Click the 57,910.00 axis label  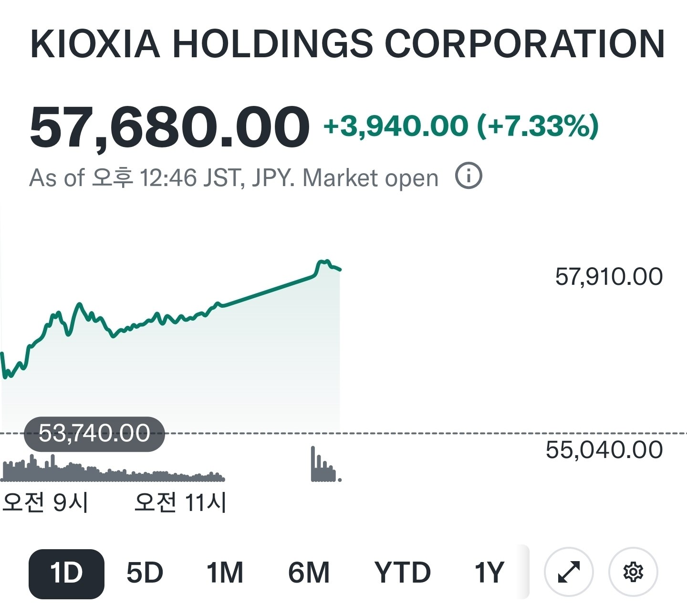609,277
